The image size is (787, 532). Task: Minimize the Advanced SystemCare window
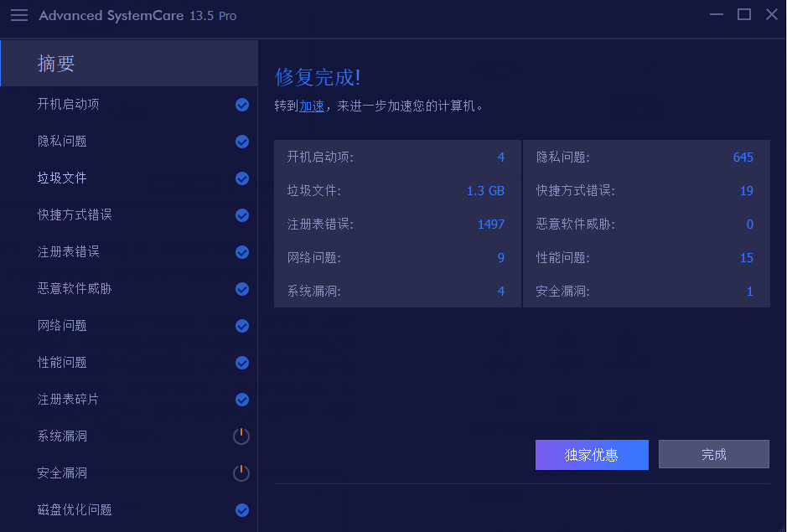point(717,14)
